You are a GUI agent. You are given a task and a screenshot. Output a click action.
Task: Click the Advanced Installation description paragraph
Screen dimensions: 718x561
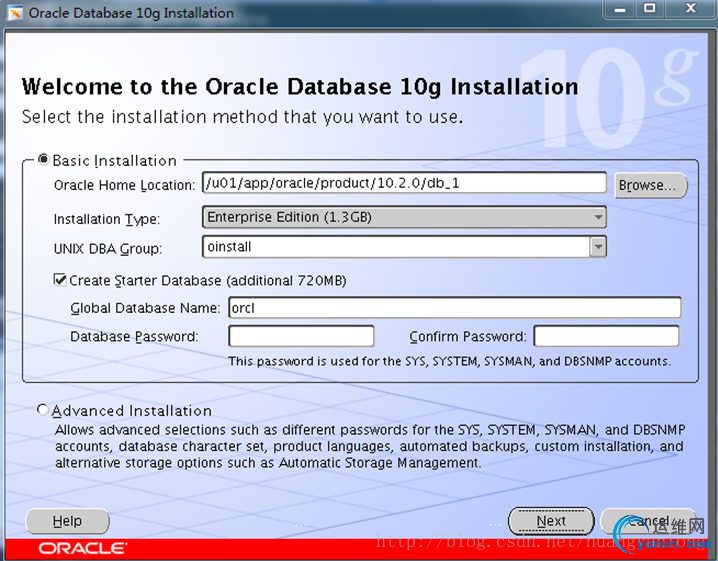point(370,446)
